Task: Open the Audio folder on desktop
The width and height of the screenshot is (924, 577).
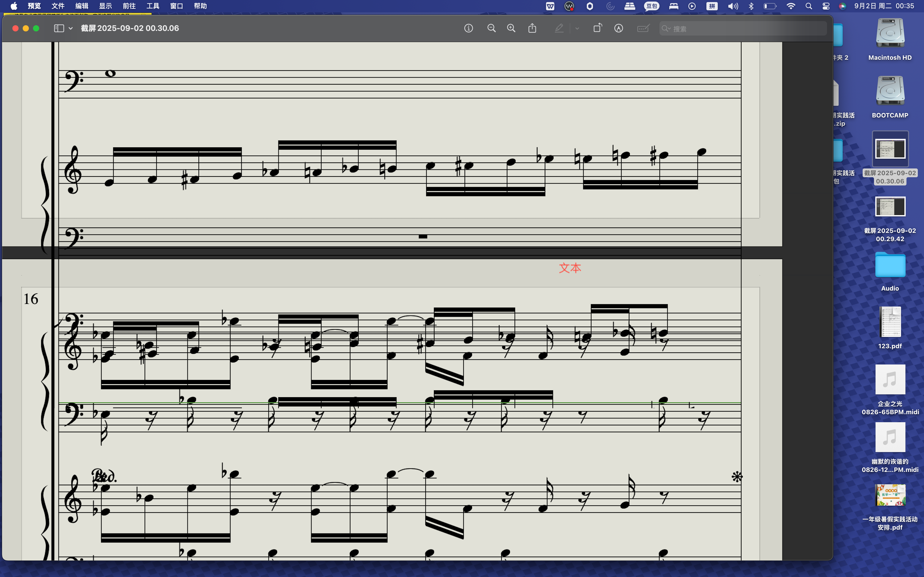Action: (890, 265)
